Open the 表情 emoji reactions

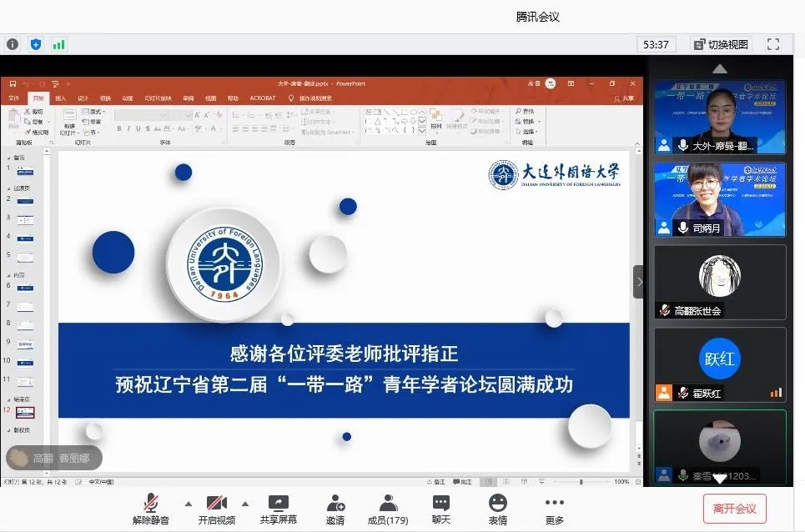[498, 508]
